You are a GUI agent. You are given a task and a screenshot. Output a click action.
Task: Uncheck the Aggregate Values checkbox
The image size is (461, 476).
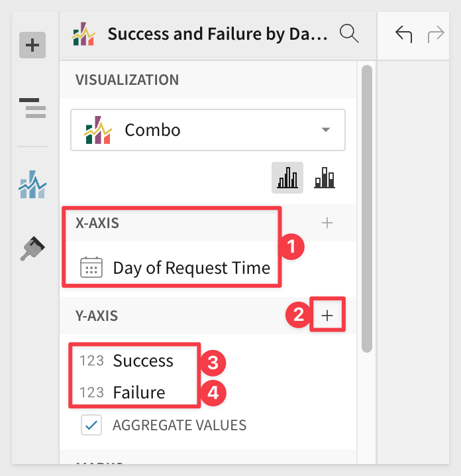coord(91,425)
